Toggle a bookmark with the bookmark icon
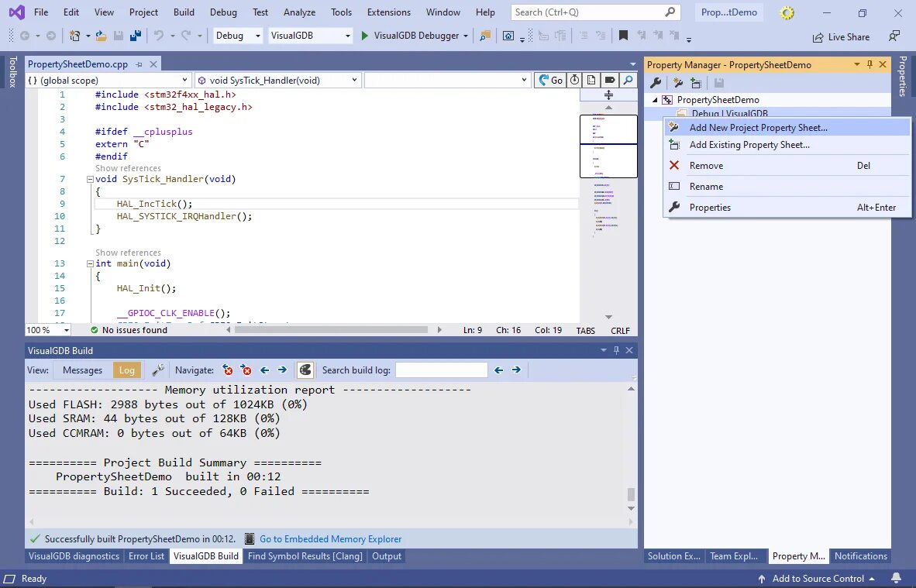This screenshot has height=588, width=916. 623,36
